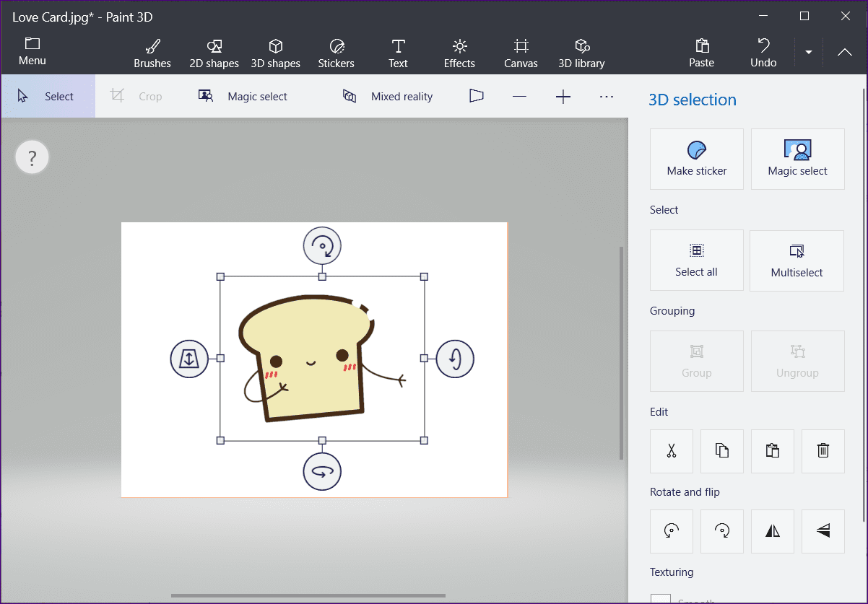Screen dimensions: 868x604
Task: Activate the Select tool
Action: (48, 96)
